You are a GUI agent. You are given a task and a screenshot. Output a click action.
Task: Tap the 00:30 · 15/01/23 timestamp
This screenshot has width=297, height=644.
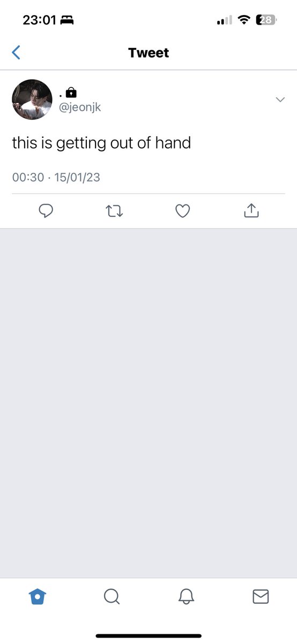pos(56,177)
